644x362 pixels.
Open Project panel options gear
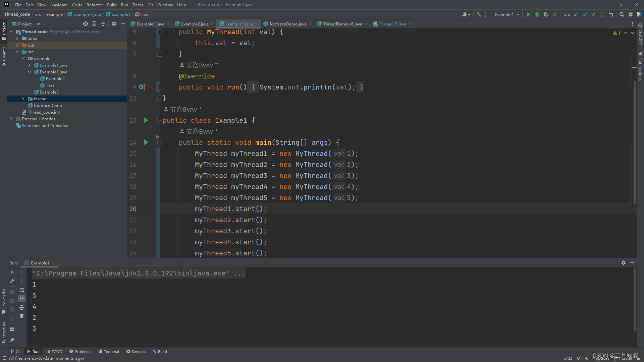click(x=114, y=24)
